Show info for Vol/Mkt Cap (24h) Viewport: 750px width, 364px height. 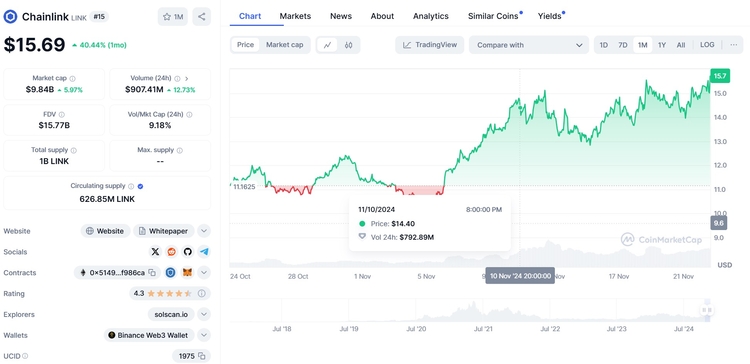point(189,114)
